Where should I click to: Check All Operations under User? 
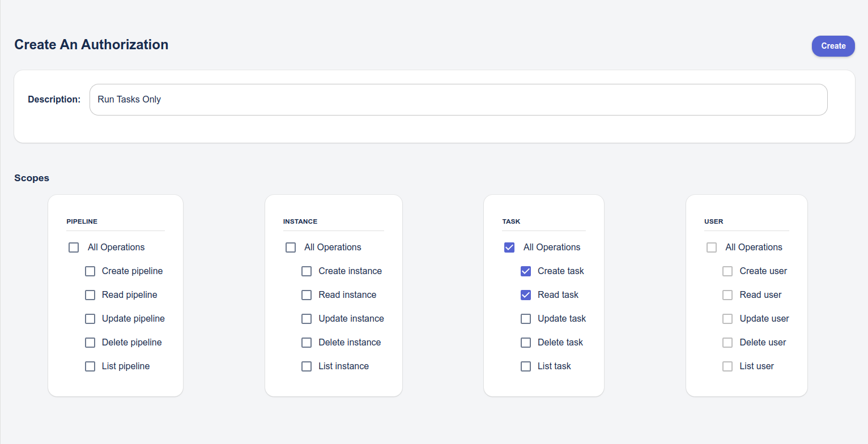click(x=712, y=247)
